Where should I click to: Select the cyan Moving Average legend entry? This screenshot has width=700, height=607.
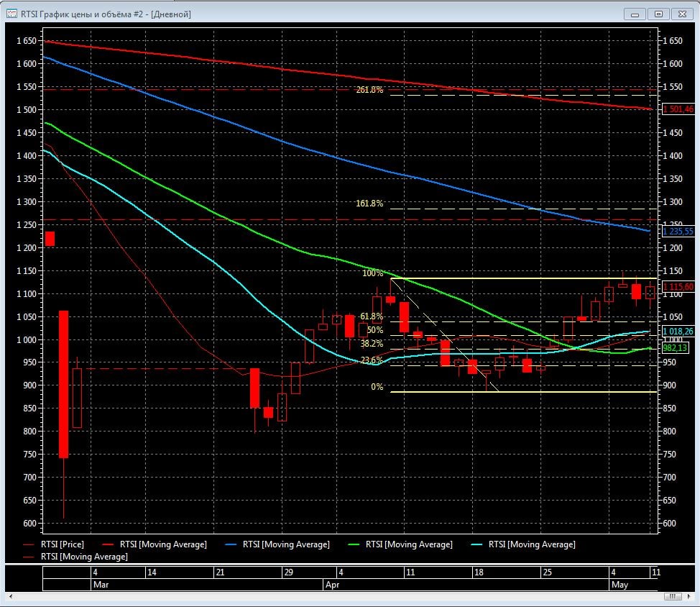532,544
